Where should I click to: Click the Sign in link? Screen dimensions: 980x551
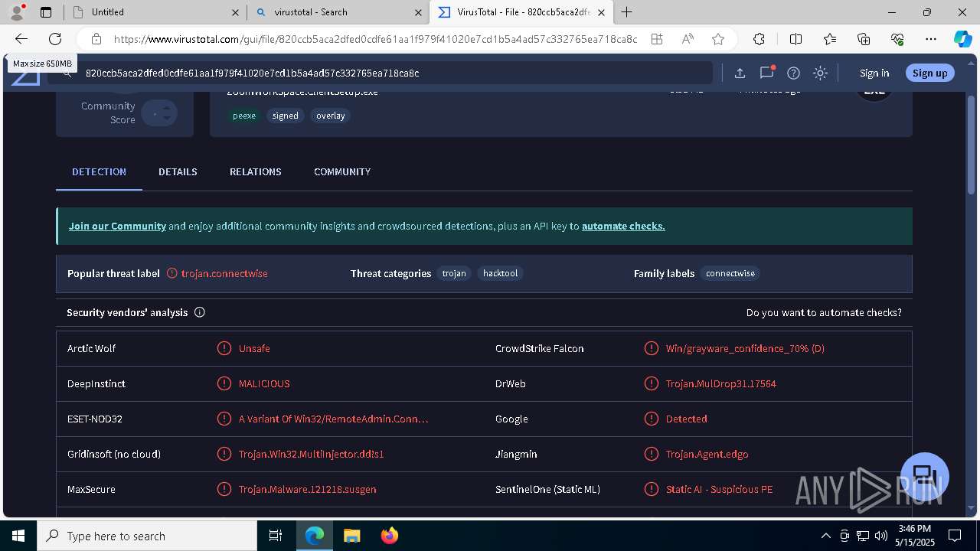(874, 73)
